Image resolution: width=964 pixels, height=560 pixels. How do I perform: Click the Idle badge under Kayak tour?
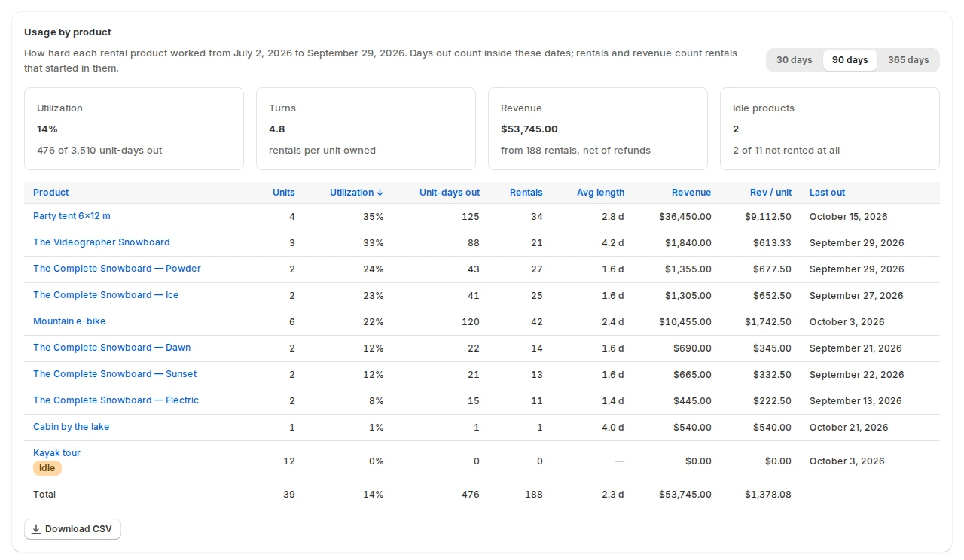pyautogui.click(x=47, y=468)
